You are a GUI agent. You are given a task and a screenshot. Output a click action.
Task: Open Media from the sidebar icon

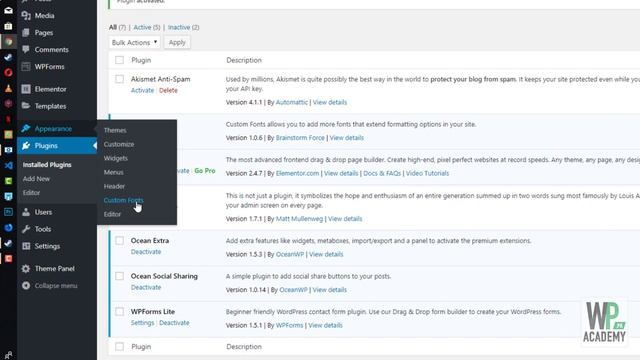tap(26, 16)
